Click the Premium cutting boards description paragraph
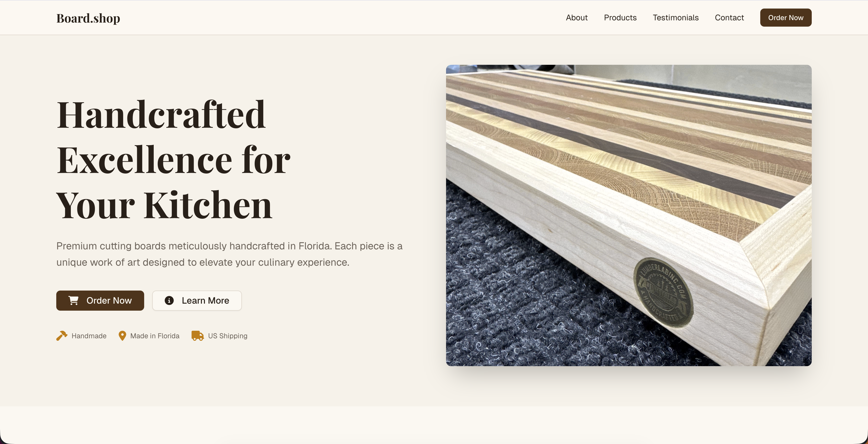868x444 pixels. (x=229, y=254)
